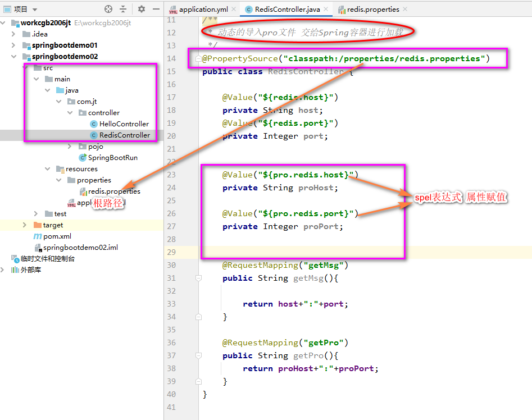Fold the getMsg method at line 31
Viewport: 532px width, 420px height.
pos(199,279)
